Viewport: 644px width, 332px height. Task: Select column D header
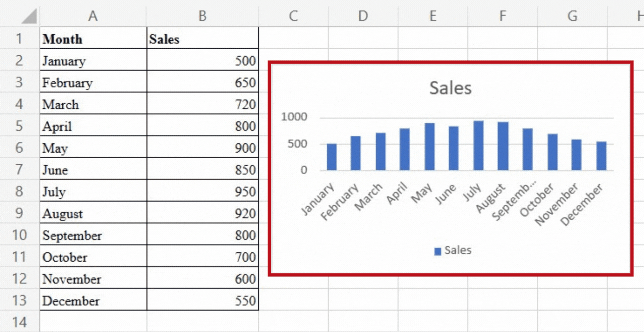coord(363,15)
